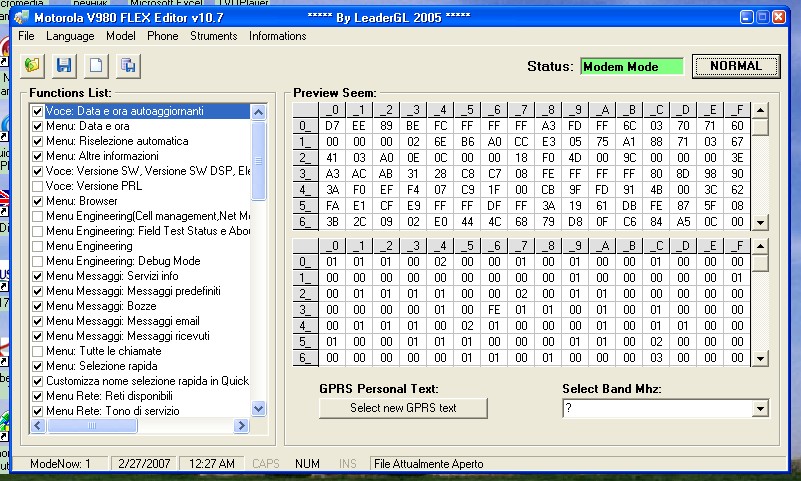
Task: Open the Model menu
Action: (x=121, y=36)
